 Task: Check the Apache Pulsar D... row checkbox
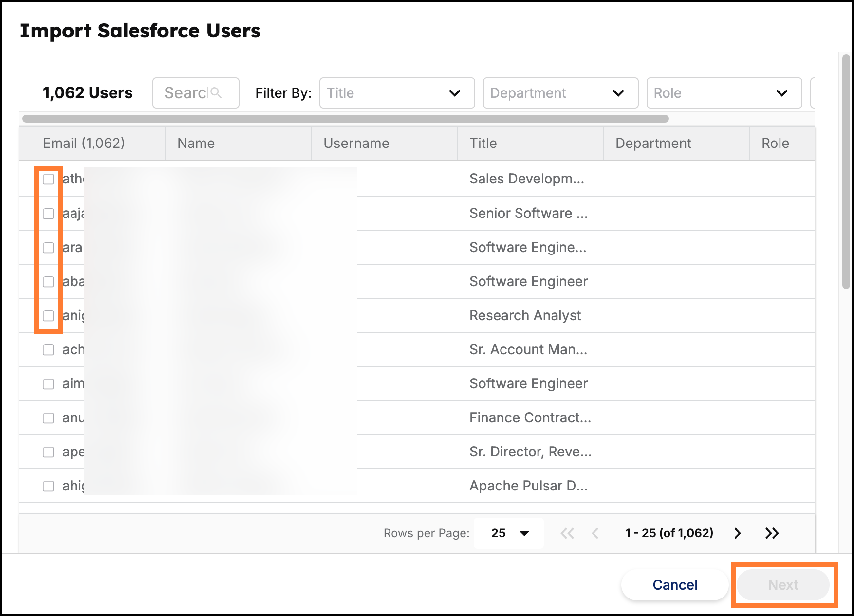(48, 486)
